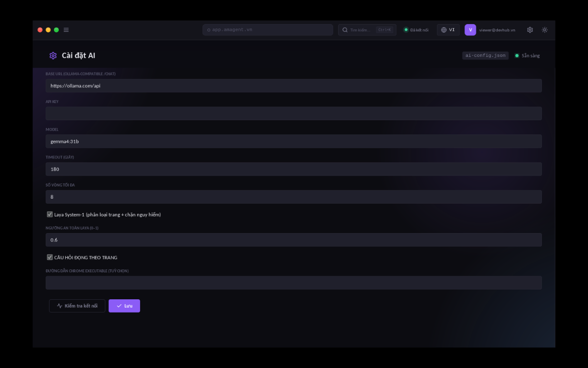This screenshot has height=368, width=588.
Task: Toggle CÂU HỎI ĐỘNG THEO TRANG checkbox
Action: tap(50, 257)
